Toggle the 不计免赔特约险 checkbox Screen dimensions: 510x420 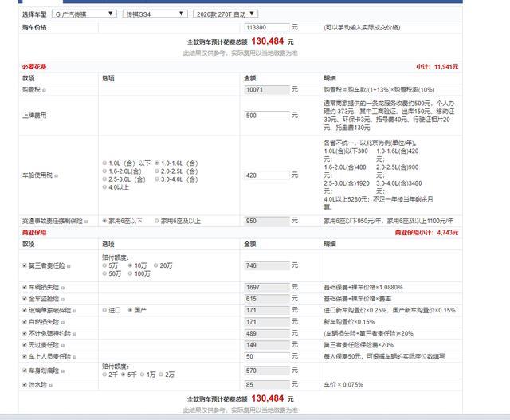[25, 333]
